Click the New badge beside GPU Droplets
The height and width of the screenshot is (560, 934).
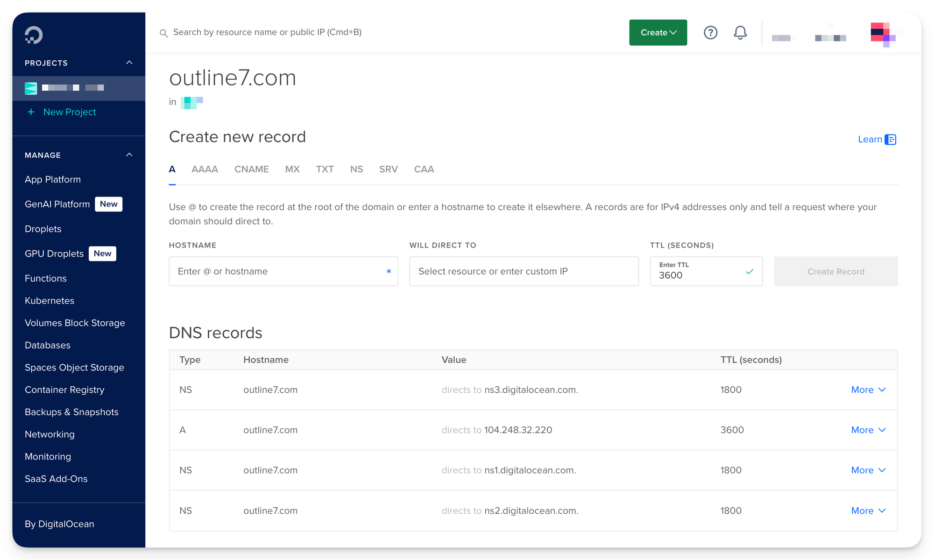point(103,254)
